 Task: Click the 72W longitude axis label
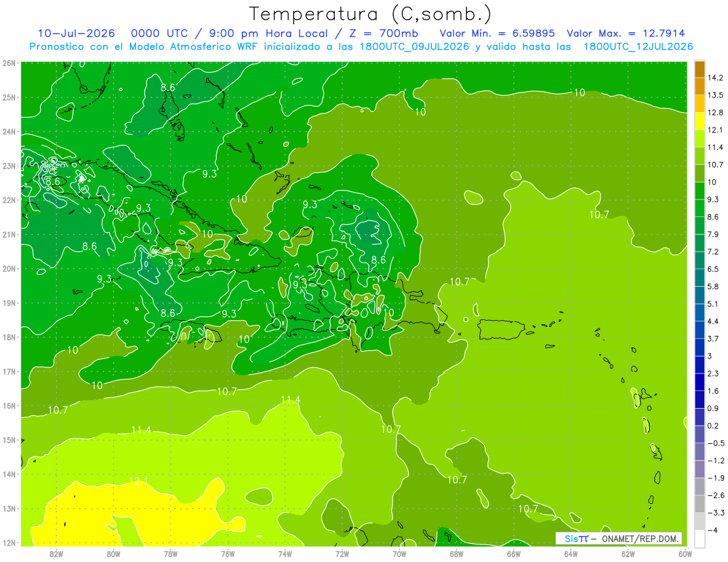[x=342, y=554]
